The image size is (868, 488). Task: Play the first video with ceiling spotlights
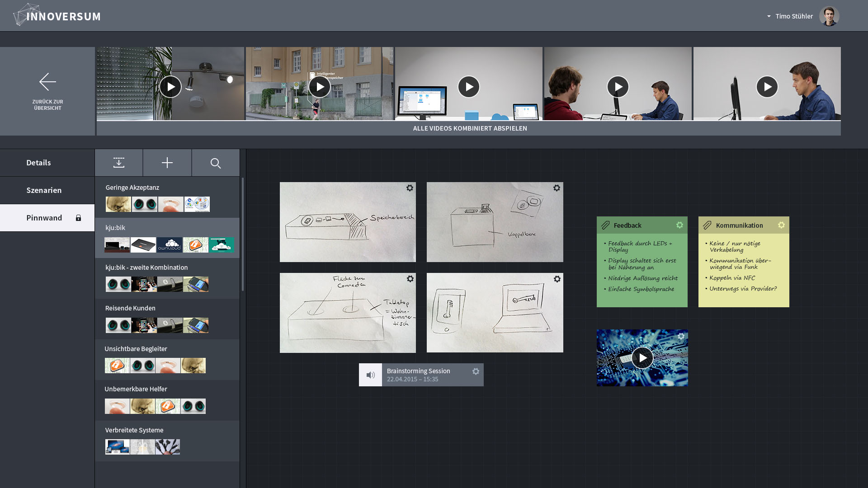coord(170,87)
